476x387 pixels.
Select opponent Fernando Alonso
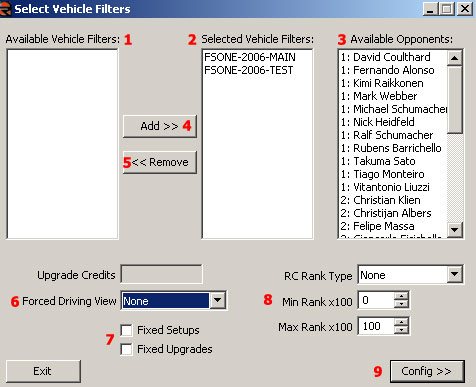(387, 70)
